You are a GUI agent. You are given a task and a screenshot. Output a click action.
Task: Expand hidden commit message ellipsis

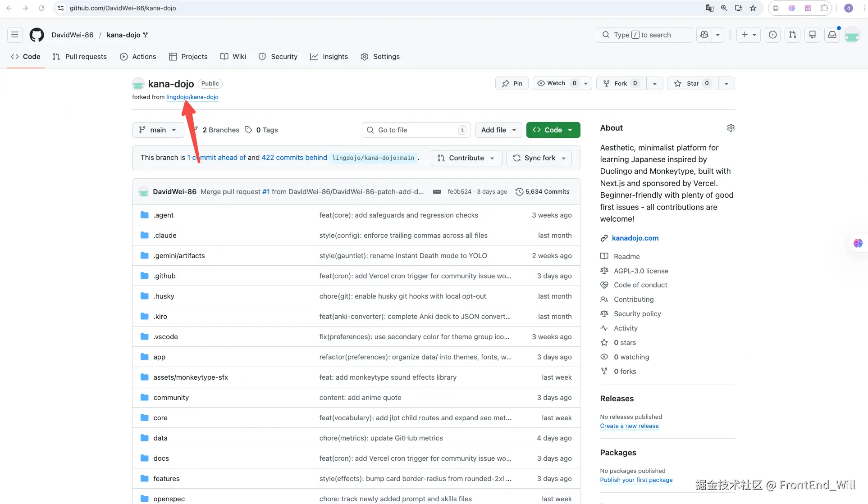[x=437, y=192]
